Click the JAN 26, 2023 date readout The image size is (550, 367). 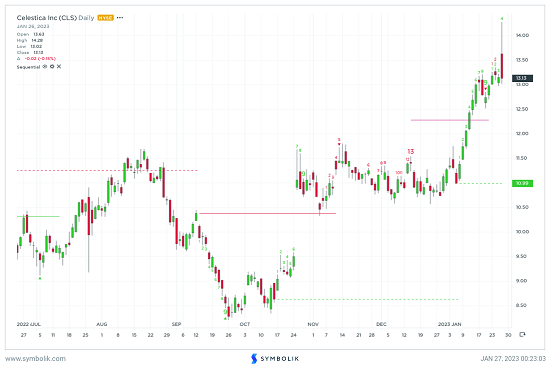click(33, 26)
